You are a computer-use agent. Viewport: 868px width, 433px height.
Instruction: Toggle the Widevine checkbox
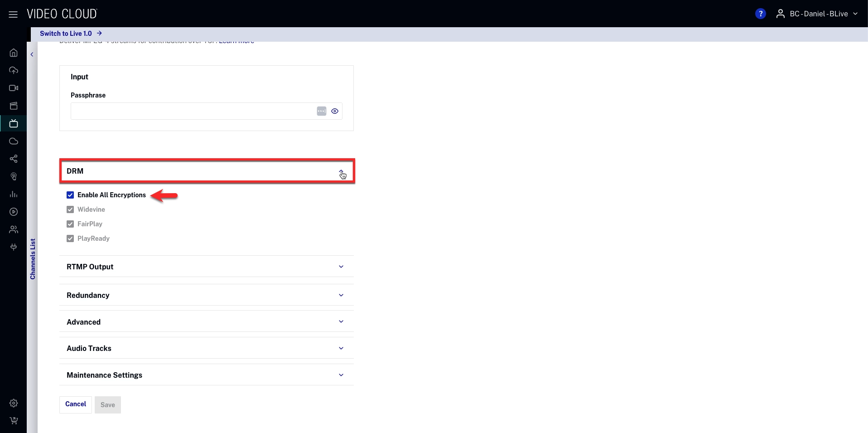(x=70, y=209)
